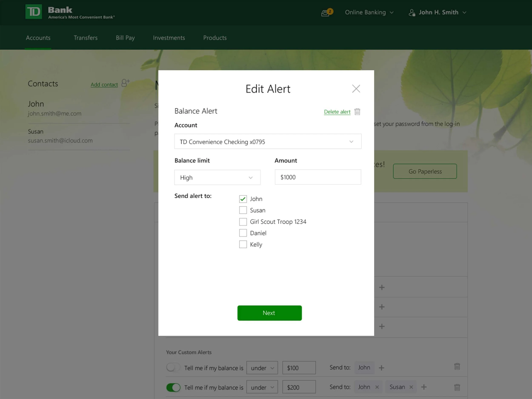
Task: Click the TD Bank logo
Action: point(70,12)
